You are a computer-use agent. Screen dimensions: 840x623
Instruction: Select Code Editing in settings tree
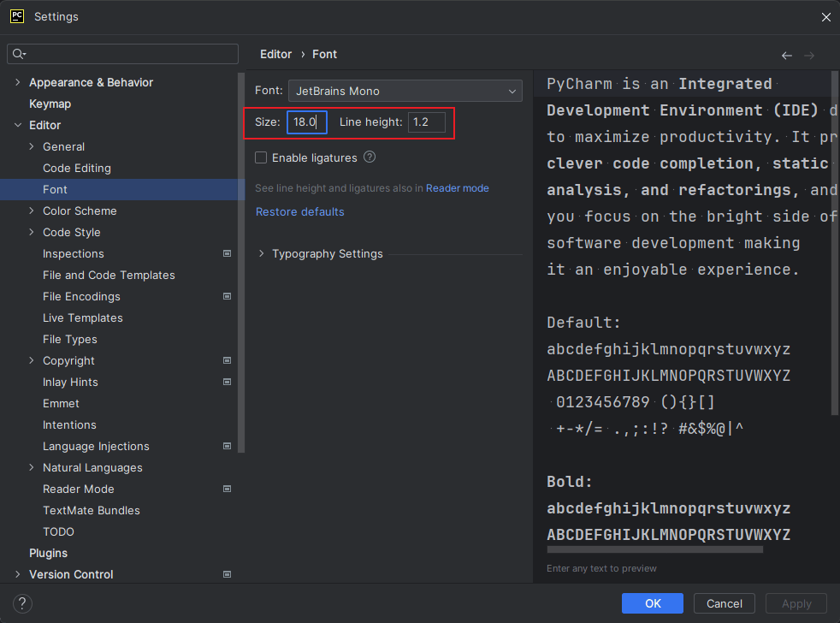[77, 169]
